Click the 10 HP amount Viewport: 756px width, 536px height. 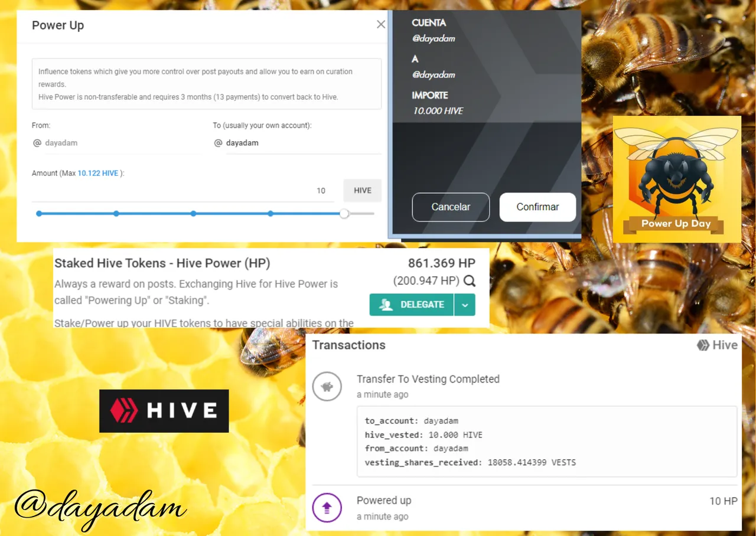tap(724, 501)
